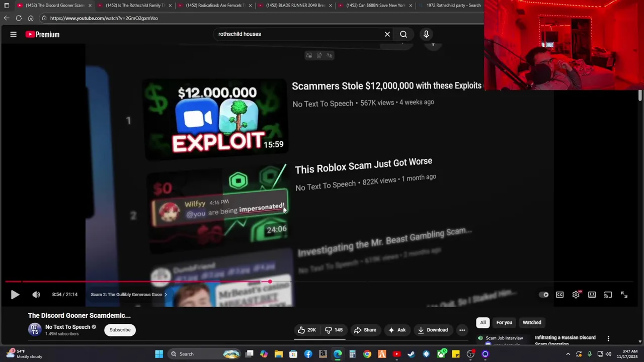Open 'Infiltrating a Russian Discord Scam Operation' video
The image size is (644, 362).
pos(565,340)
